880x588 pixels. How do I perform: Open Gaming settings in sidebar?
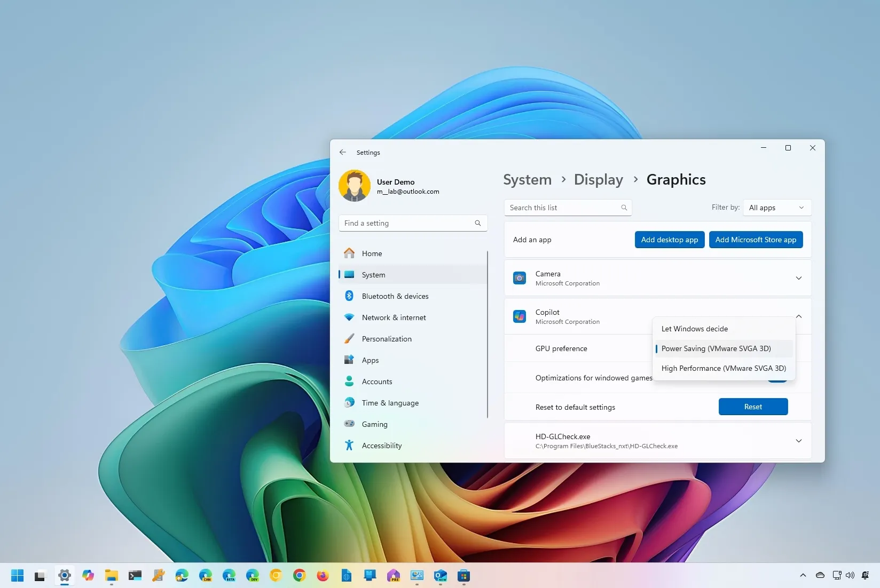374,424
